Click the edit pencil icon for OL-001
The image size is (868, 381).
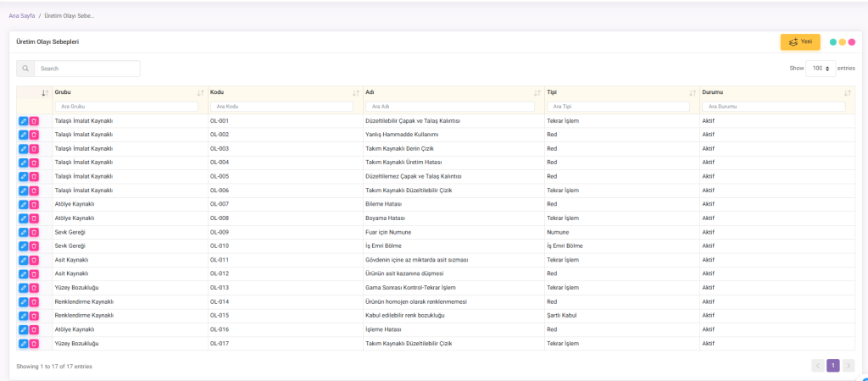tap(23, 121)
